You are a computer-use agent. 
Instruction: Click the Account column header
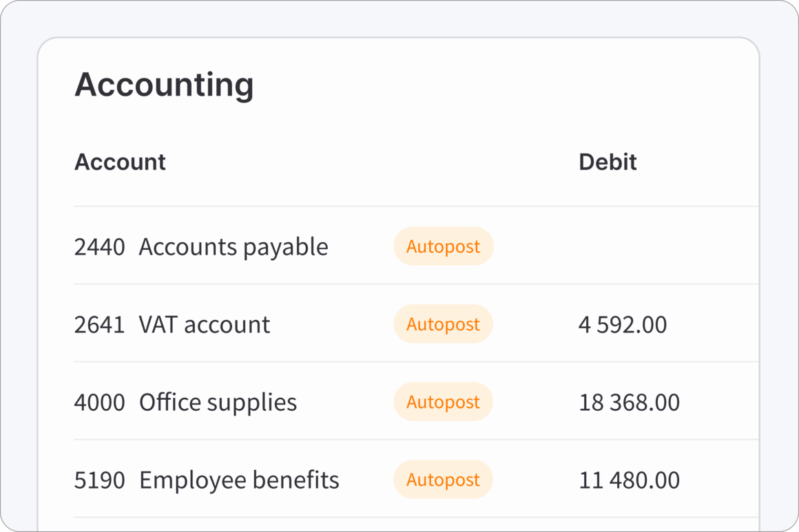point(120,162)
